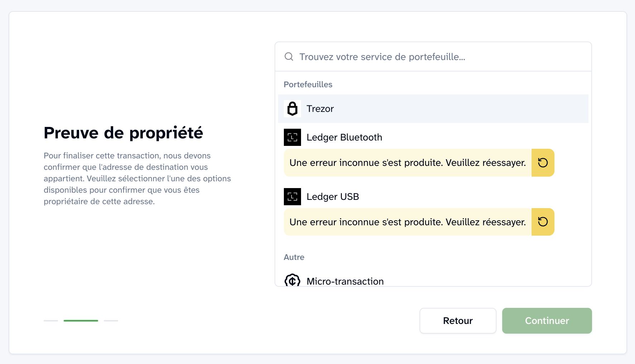Select the Trezor wallet option text

pyautogui.click(x=320, y=109)
